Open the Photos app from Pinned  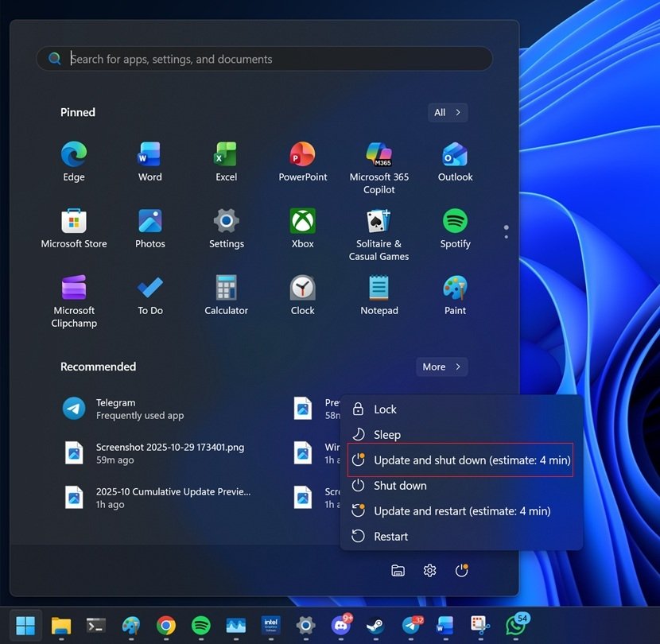coord(149,227)
